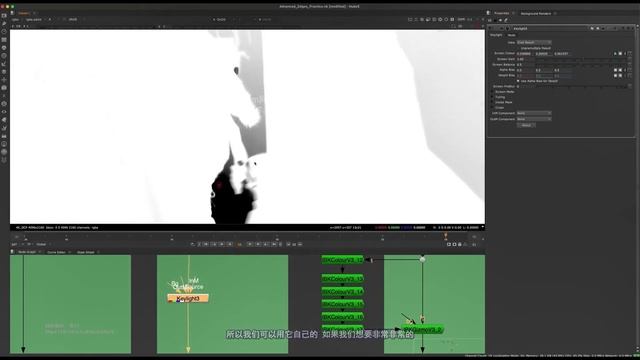Select the Keylight tab in properties
The width and height of the screenshot is (640, 360).
[496, 35]
